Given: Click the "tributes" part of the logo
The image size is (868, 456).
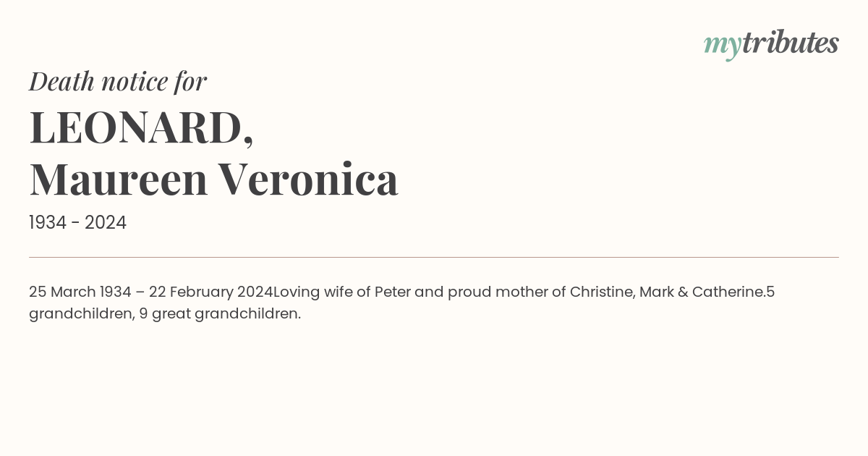Looking at the screenshot, I should 791,43.
